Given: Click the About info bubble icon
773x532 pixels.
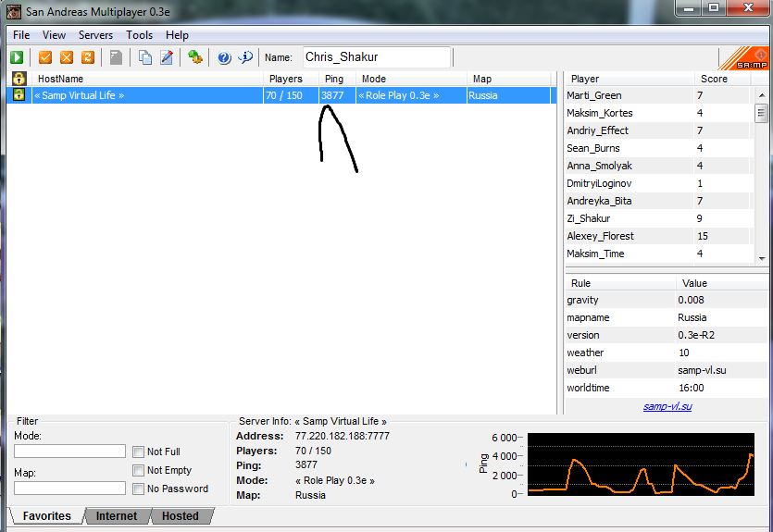Looking at the screenshot, I should [x=245, y=57].
